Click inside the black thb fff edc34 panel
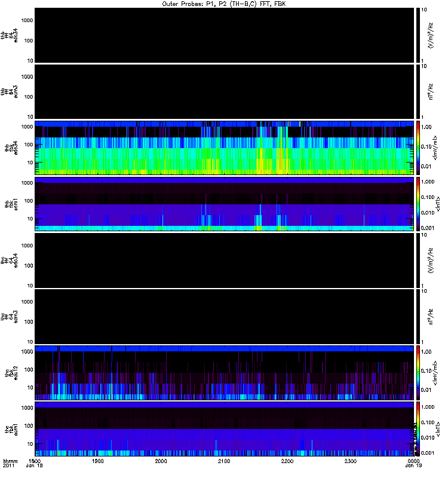 tap(224, 35)
